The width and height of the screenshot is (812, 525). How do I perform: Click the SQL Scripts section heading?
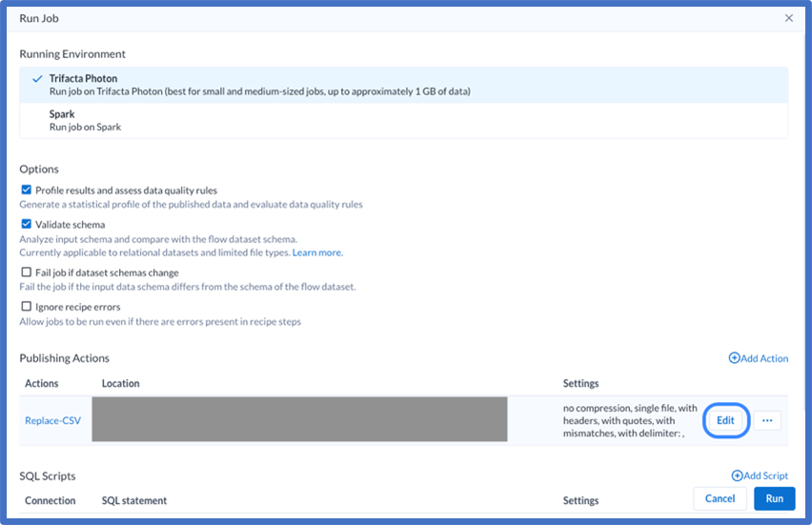click(48, 476)
